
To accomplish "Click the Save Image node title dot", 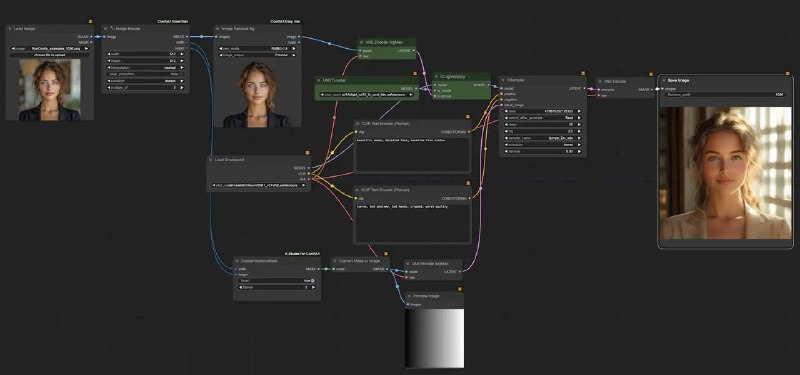I will click(664, 81).
